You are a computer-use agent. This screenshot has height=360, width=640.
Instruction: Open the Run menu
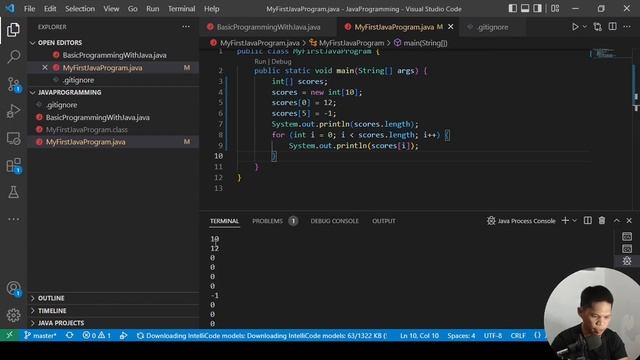[153, 9]
